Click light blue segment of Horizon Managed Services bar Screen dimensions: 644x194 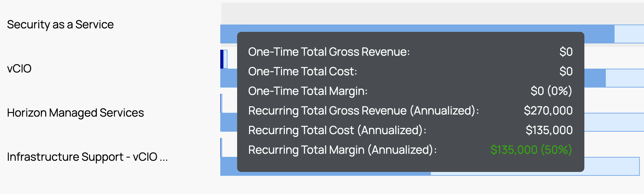614,122
